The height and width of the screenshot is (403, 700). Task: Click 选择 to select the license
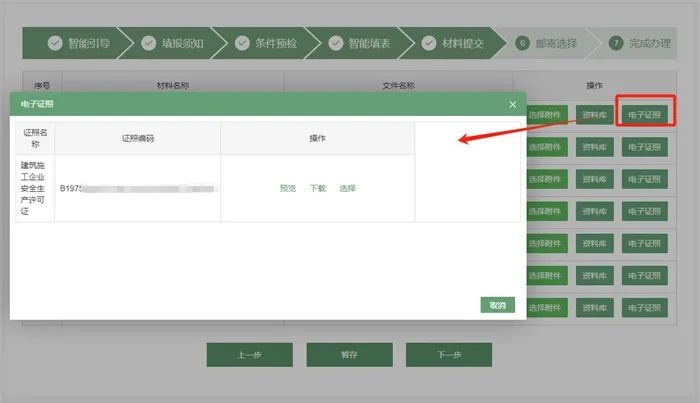click(347, 188)
